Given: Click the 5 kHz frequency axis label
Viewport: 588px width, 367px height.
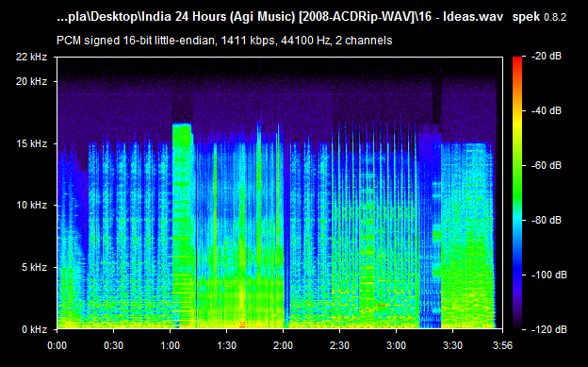Looking at the screenshot, I should [x=34, y=267].
